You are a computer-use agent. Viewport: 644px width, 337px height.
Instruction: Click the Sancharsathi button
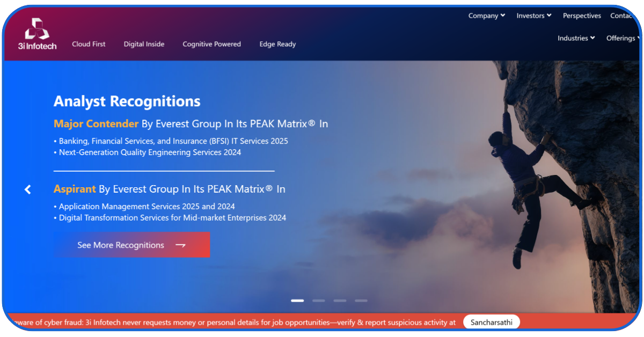pyautogui.click(x=492, y=323)
